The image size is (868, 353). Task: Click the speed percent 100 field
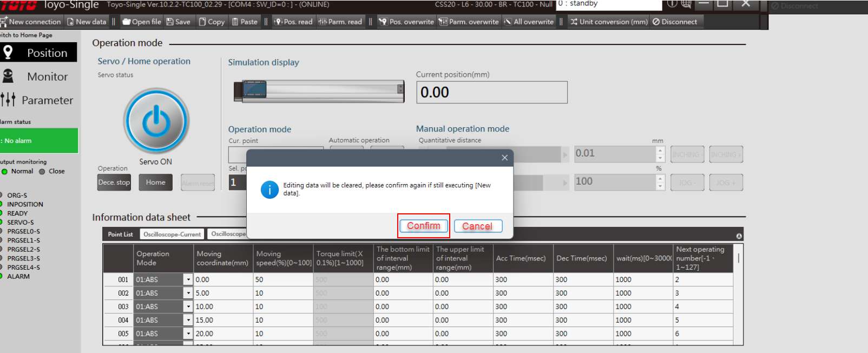614,182
